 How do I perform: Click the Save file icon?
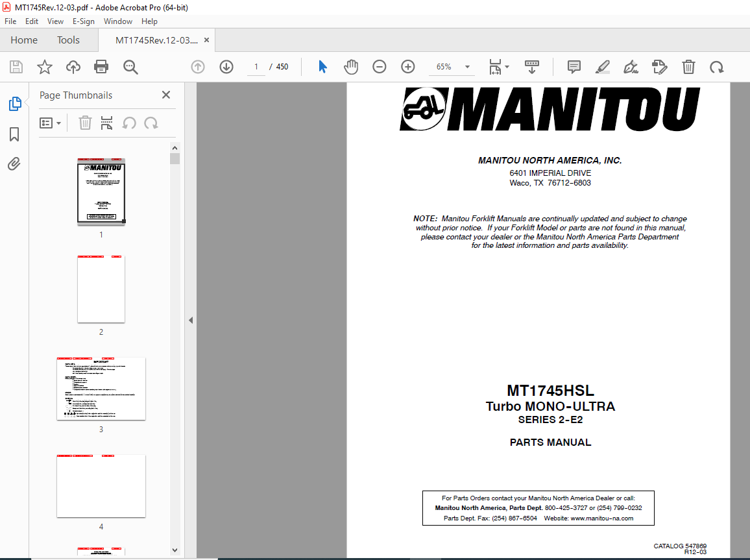point(16,67)
